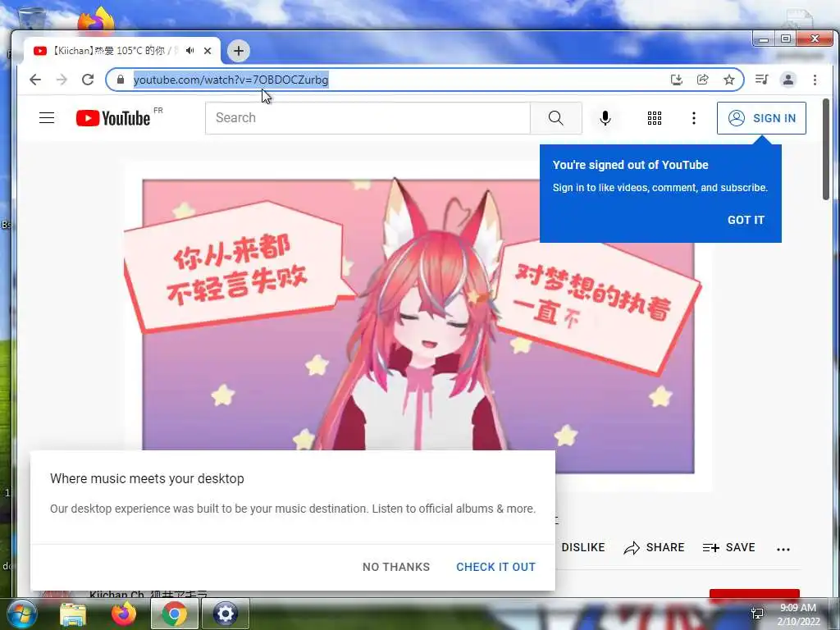Dismiss the signed-out popup with GOT IT
This screenshot has width=840, height=630.
[746, 220]
